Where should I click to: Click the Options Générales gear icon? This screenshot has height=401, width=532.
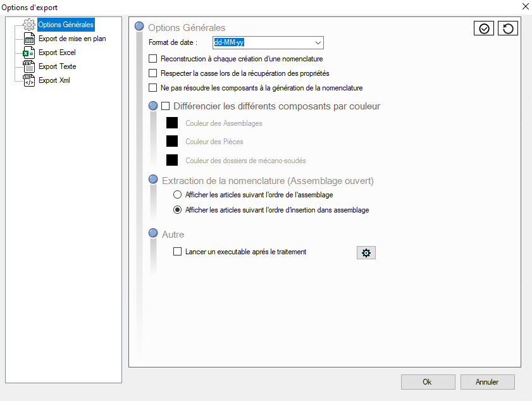point(29,25)
